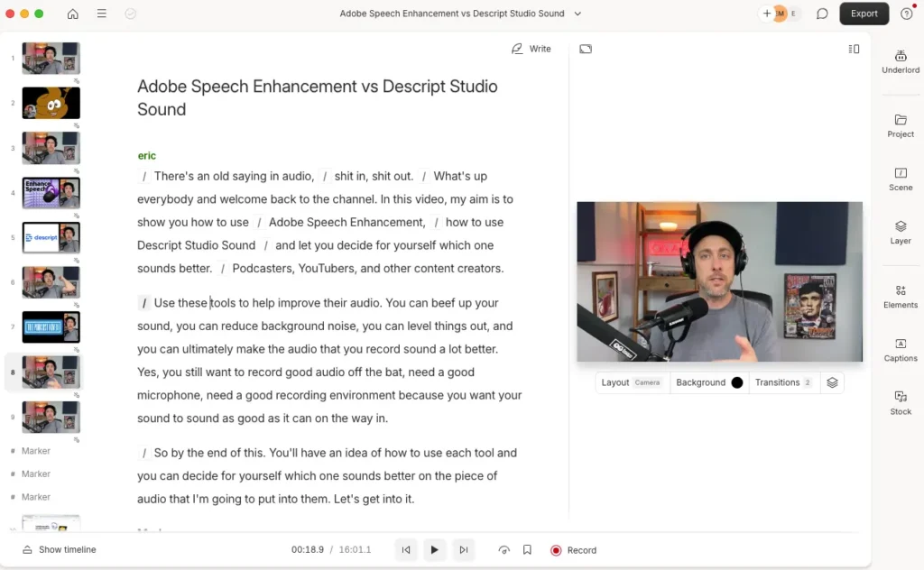Start recording with the Record button
The width and height of the screenshot is (924, 570).
click(x=573, y=550)
